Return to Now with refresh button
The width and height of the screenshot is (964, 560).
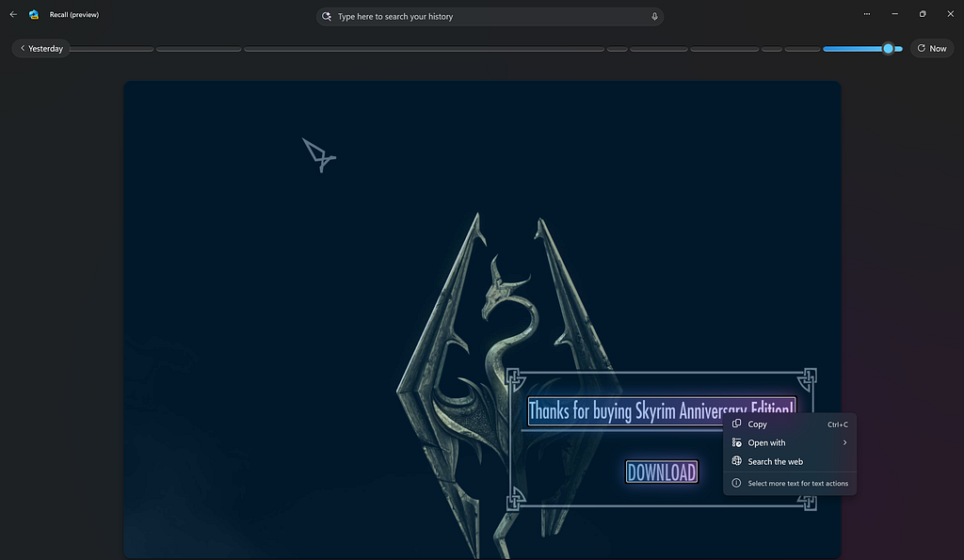tap(932, 49)
